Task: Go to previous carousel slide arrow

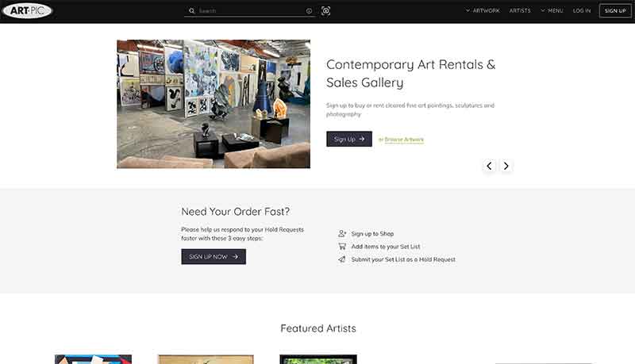Action: coord(489,166)
